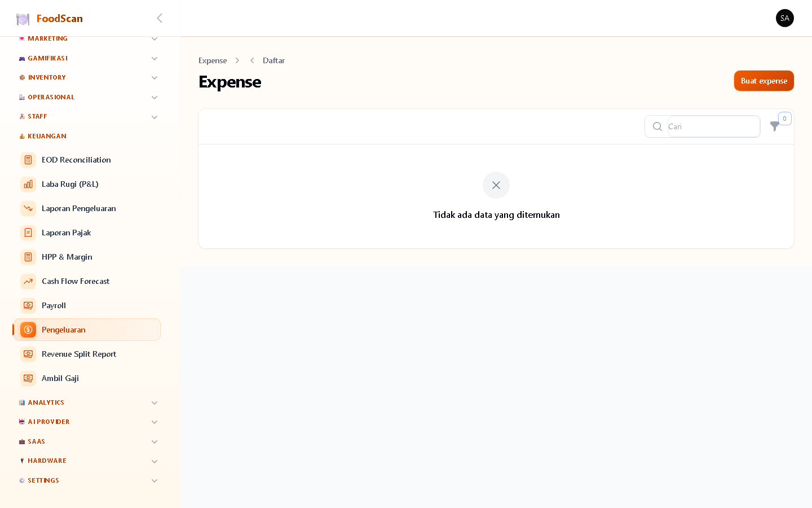Expand the Inventory menu group

[87, 78]
